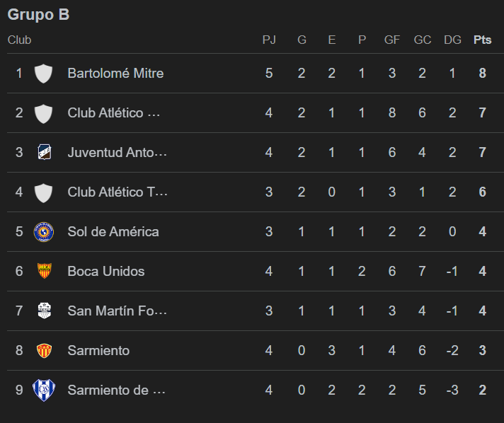Click the Sarmiento red-yellow crest in row 8
Viewport: 504px width, 423px height.
click(44, 350)
